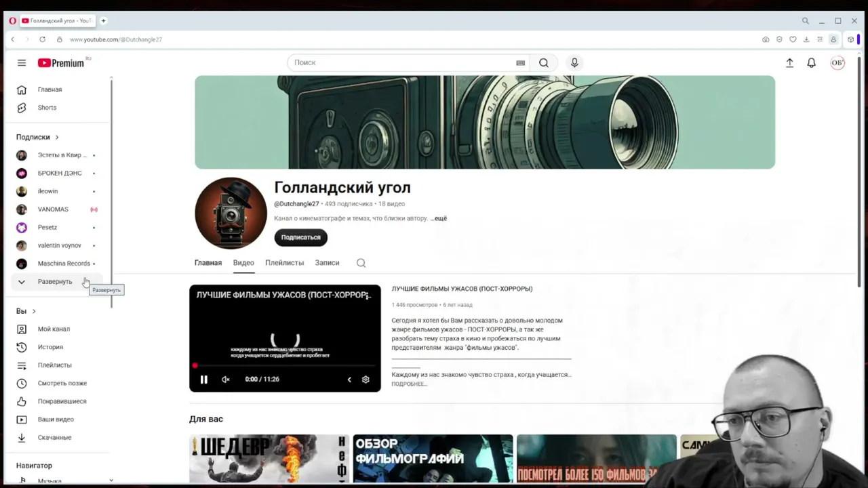Open the OB account avatar menu
Image resolution: width=868 pixels, height=488 pixels.
837,63
